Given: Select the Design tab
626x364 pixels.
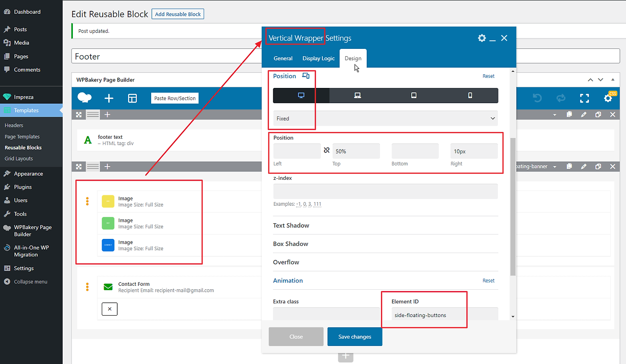Looking at the screenshot, I should (353, 58).
